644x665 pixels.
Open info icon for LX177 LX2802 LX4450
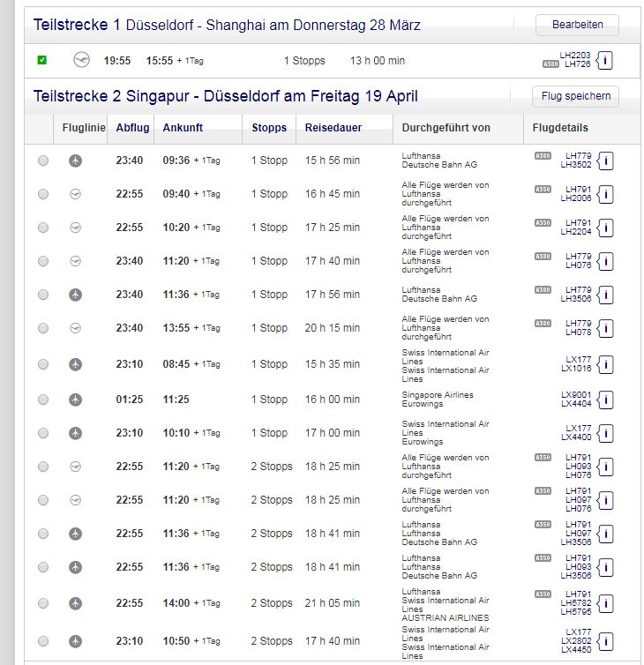[x=605, y=641]
